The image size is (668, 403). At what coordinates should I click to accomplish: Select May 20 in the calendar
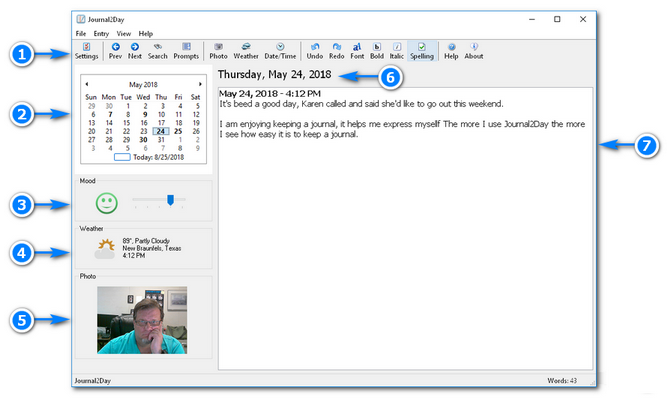(x=92, y=131)
